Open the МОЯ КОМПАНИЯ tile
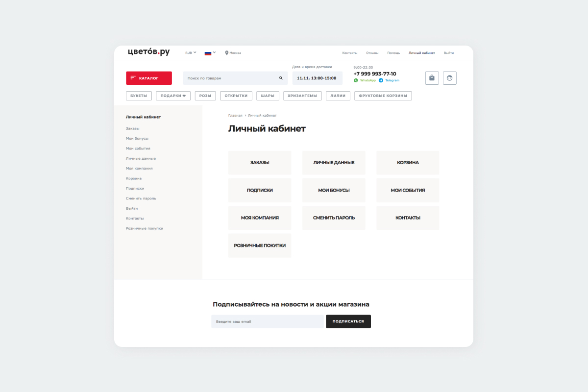Image resolution: width=588 pixels, height=392 pixels. tap(260, 218)
